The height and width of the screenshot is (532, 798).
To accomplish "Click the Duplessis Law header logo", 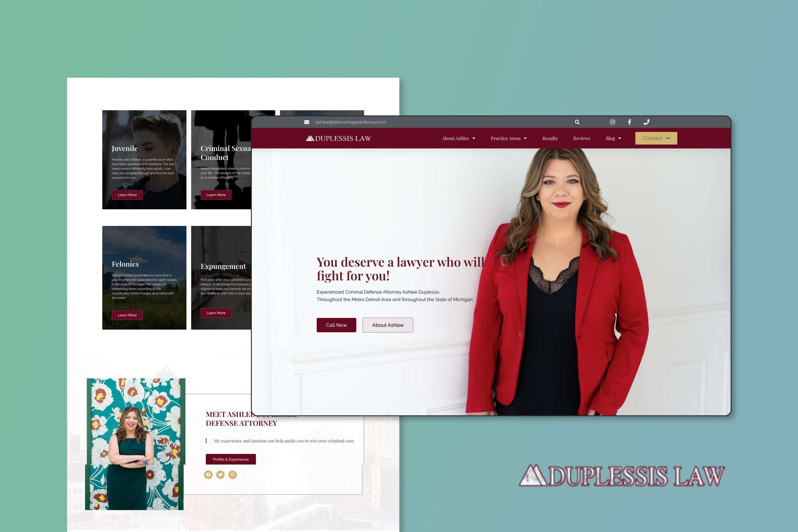I will [338, 138].
